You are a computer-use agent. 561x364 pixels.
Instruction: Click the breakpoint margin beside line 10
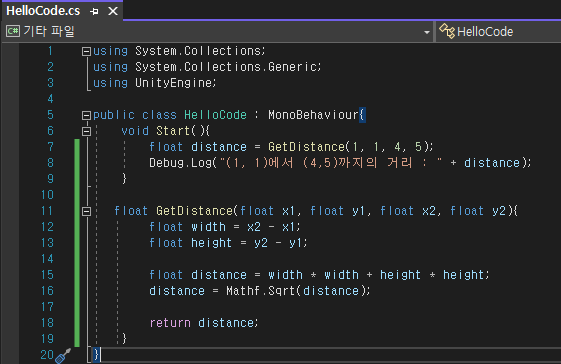pos(10,195)
